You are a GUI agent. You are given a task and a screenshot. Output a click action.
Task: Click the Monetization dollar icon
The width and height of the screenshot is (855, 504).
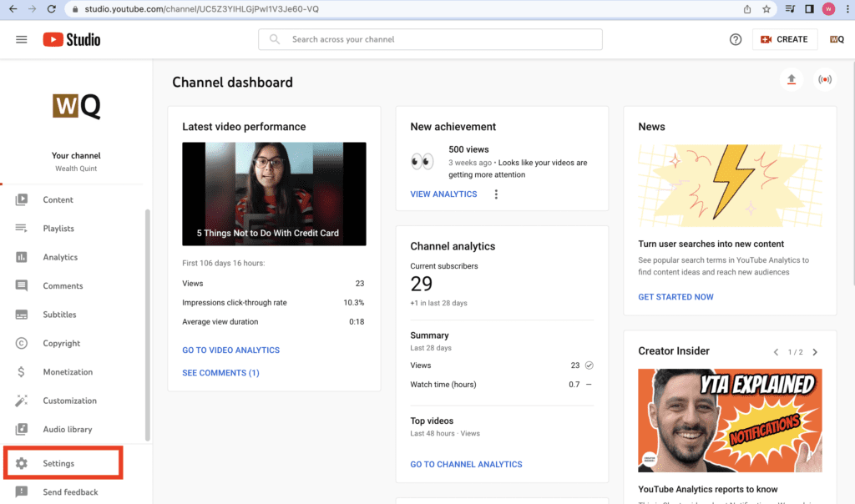point(21,372)
